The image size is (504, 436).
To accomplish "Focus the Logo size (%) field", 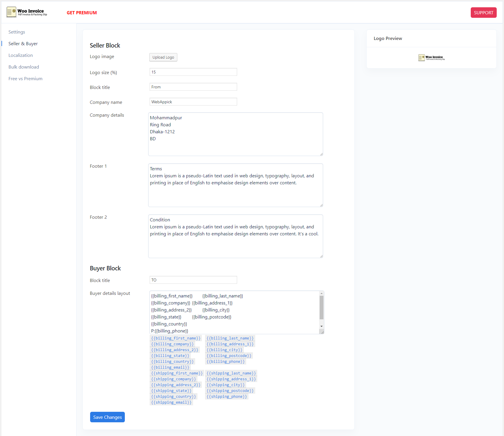I will tap(193, 72).
